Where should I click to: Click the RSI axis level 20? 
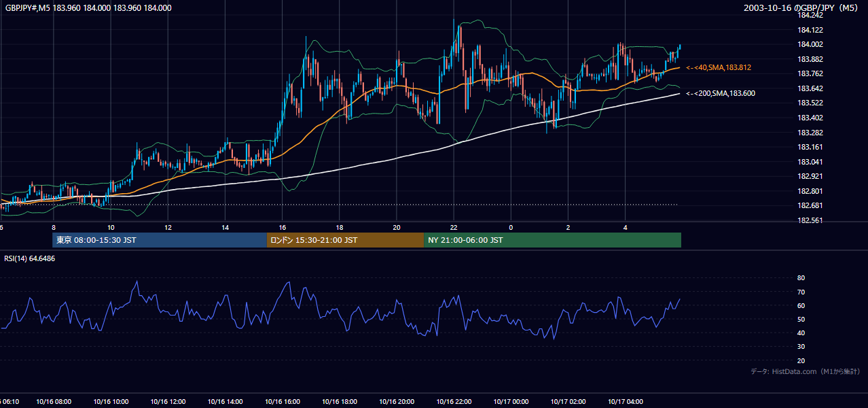[801, 360]
